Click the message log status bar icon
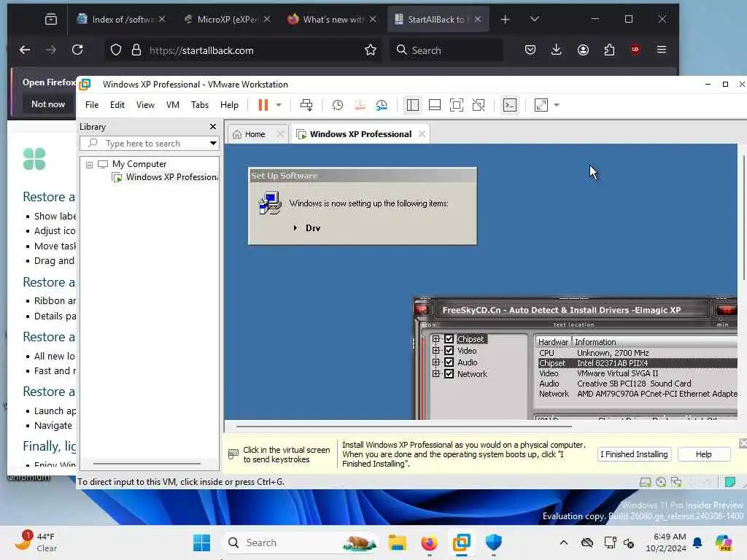The width and height of the screenshot is (747, 560). 729,482
